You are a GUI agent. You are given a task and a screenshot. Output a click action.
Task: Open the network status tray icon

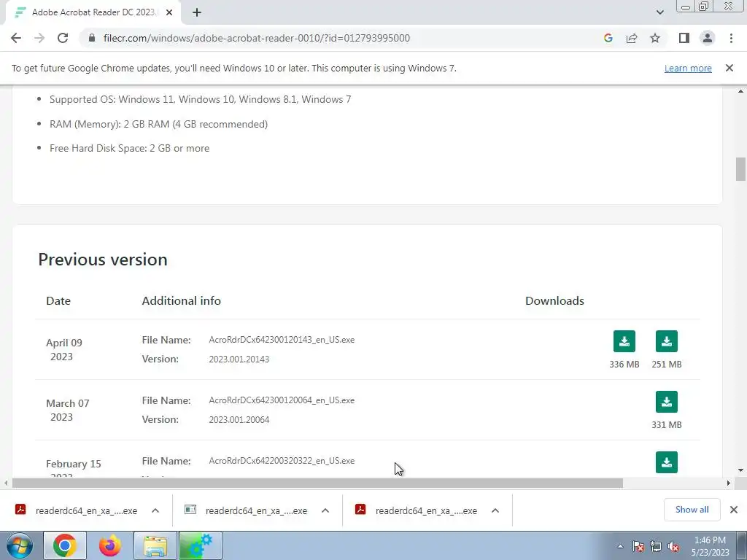tap(656, 546)
